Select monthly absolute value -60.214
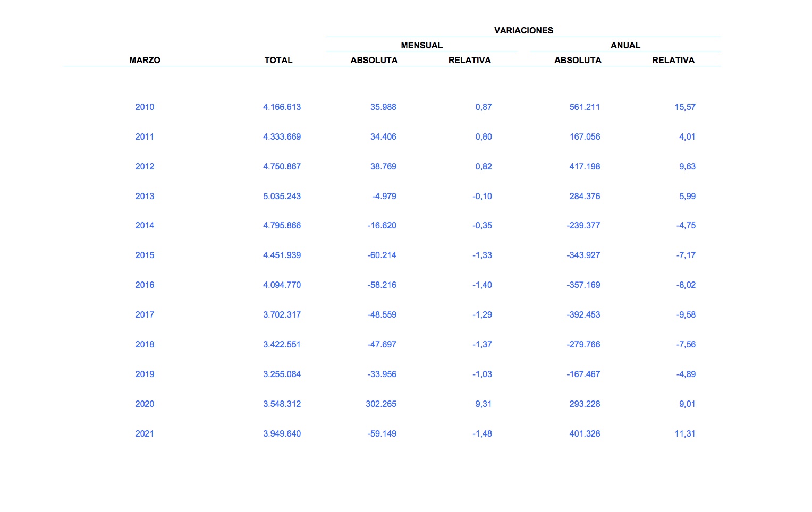Screen dimensions: 812x512 pos(382,255)
